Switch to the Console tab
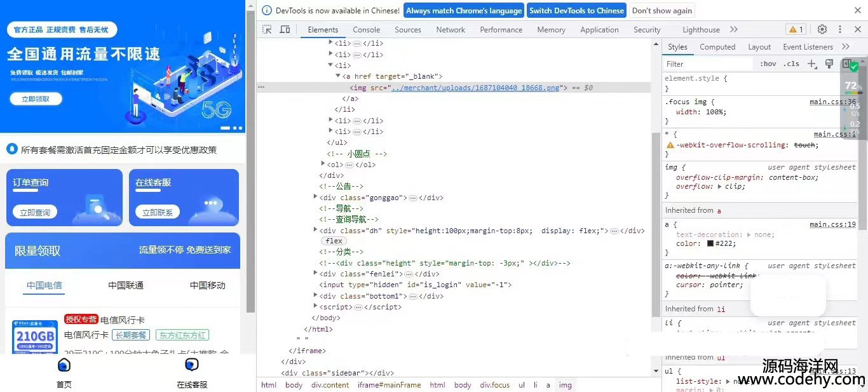The width and height of the screenshot is (868, 392). tap(367, 29)
